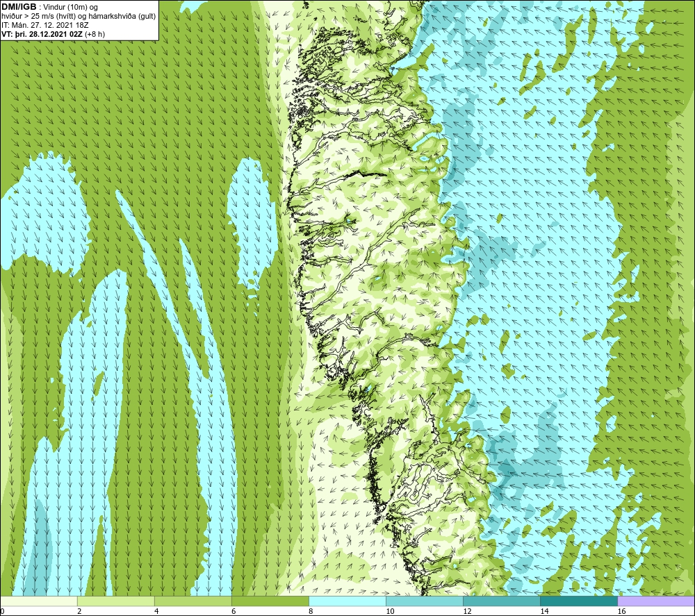
Task: Click the teal 12–14 legend swatch
Action: pos(501,601)
